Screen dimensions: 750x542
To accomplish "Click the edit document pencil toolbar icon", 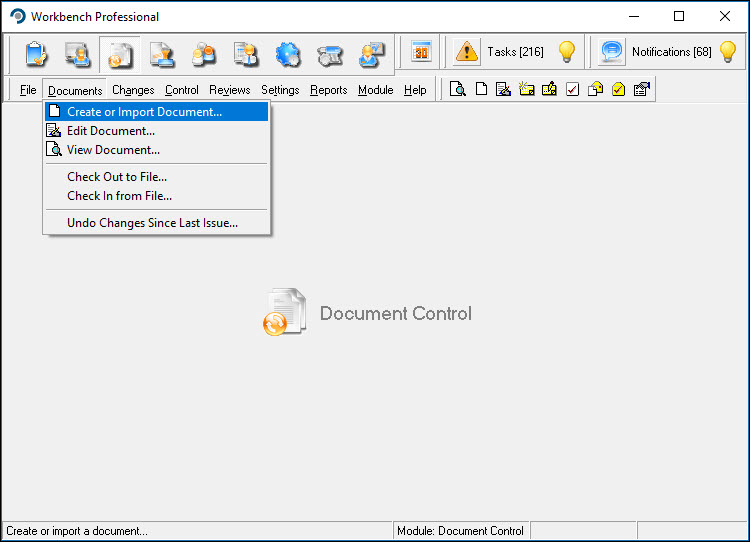I will point(503,89).
